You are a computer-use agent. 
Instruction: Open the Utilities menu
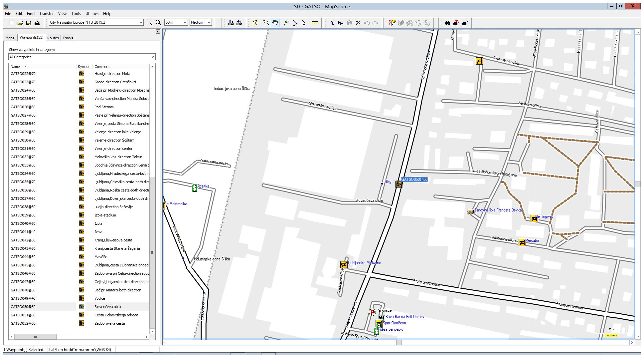[92, 14]
